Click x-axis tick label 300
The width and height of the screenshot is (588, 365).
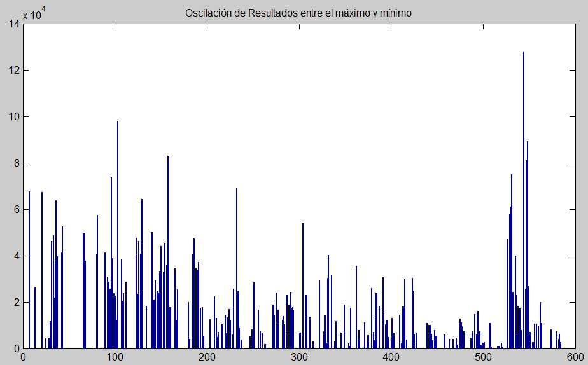[x=299, y=357]
